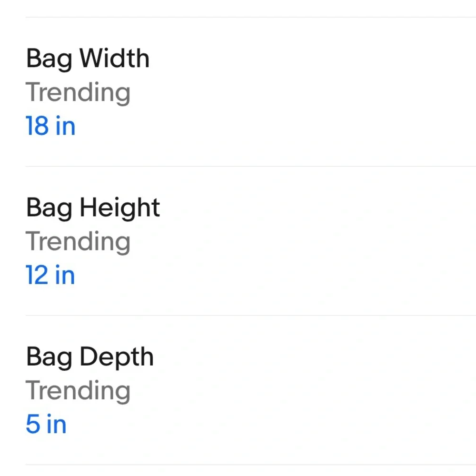Tap empty space in Bag Height row
The image size is (476, 476).
click(304, 241)
